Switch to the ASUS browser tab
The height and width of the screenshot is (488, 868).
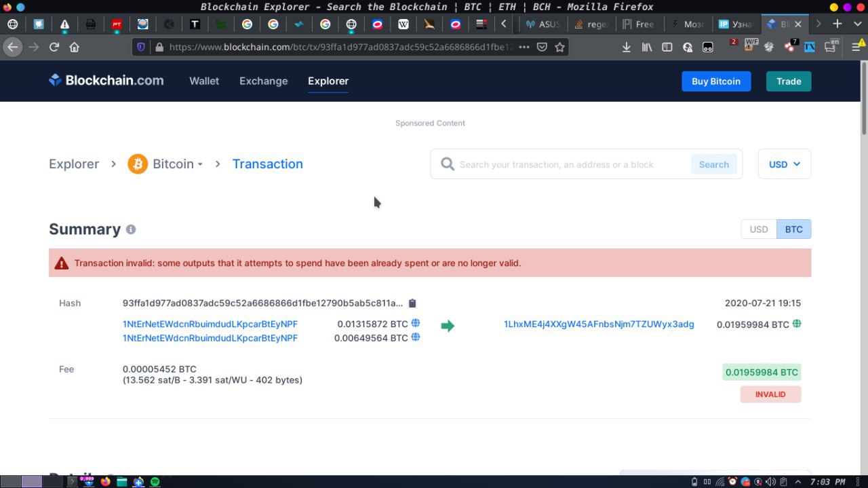[543, 24]
